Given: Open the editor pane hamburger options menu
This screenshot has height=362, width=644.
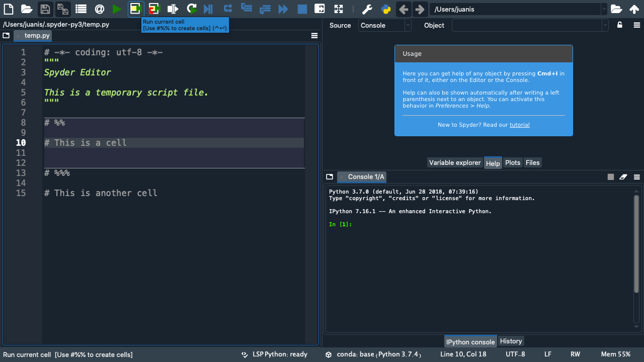Looking at the screenshot, I should click(x=314, y=36).
